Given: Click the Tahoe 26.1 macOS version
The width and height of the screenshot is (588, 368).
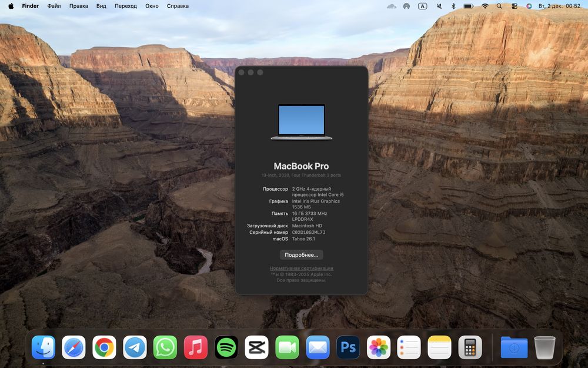Looking at the screenshot, I should (x=303, y=239).
